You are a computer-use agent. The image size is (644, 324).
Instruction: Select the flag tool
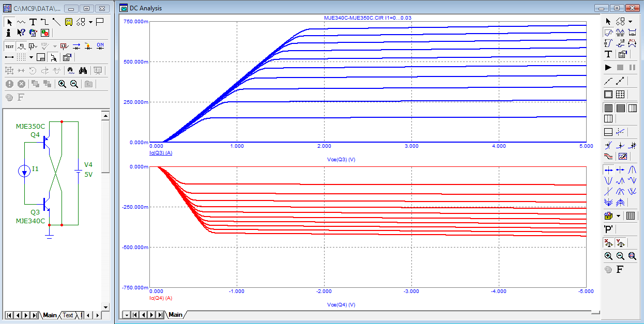pyautogui.click(x=100, y=22)
